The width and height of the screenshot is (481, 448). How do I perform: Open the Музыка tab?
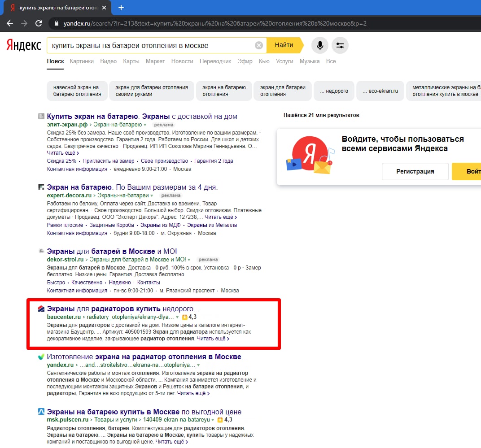point(310,61)
